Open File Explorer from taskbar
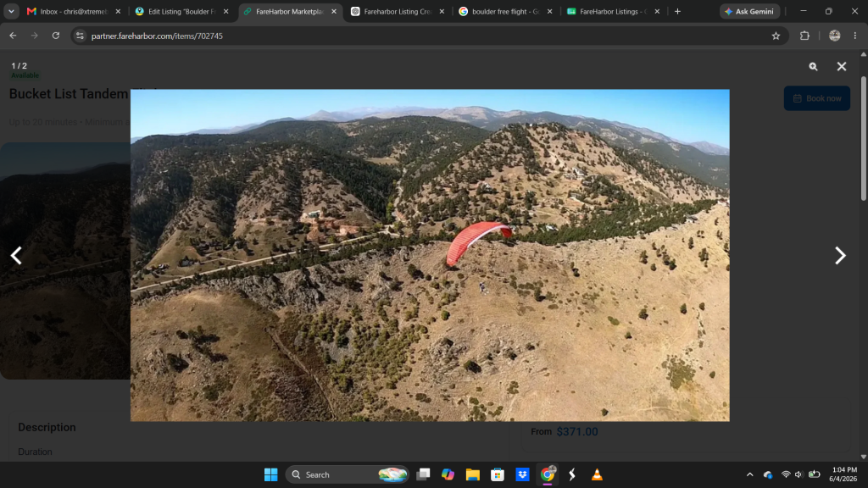The image size is (868, 488). pos(472,474)
